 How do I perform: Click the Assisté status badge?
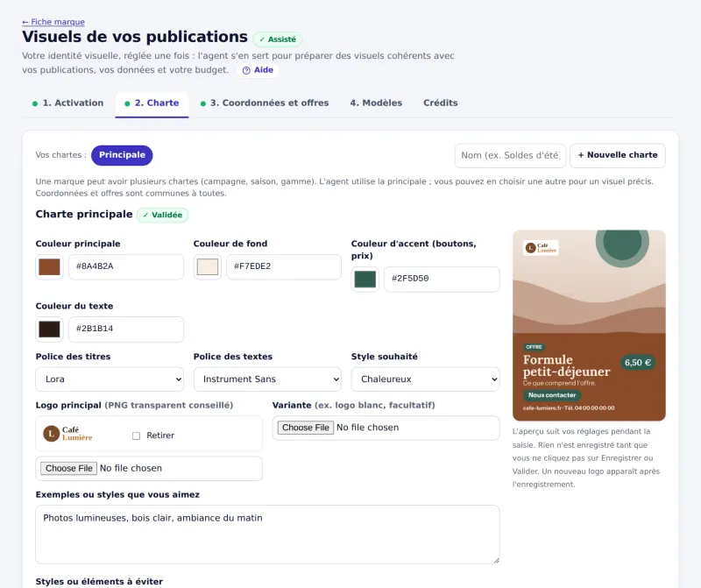click(x=278, y=39)
